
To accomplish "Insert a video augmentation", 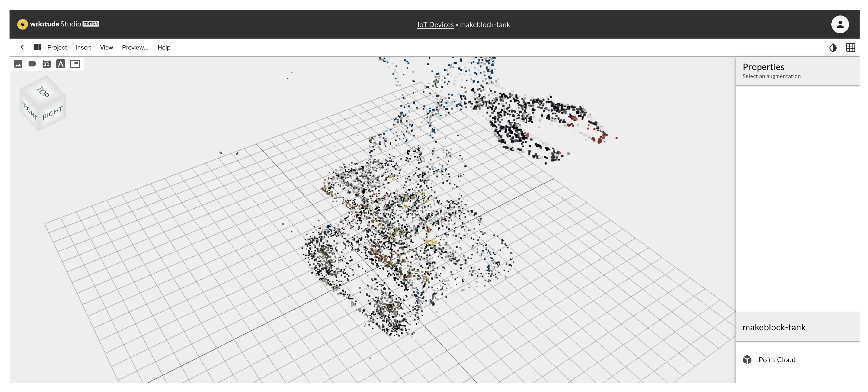I will point(32,64).
